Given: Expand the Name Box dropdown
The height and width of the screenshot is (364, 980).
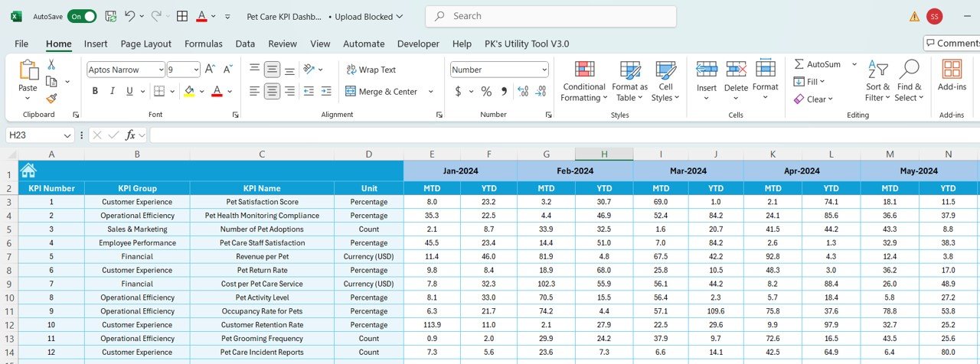Looking at the screenshot, I should [x=67, y=135].
